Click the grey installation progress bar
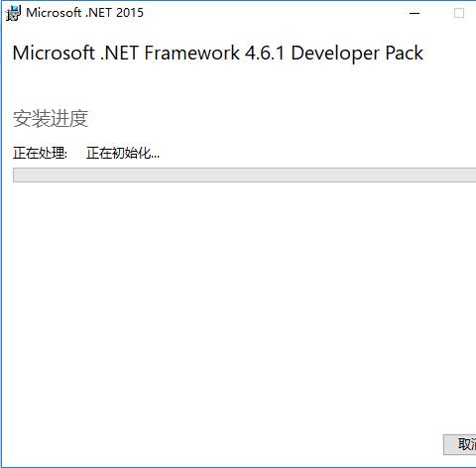Image resolution: width=476 pixels, height=468 pixels. (245, 175)
